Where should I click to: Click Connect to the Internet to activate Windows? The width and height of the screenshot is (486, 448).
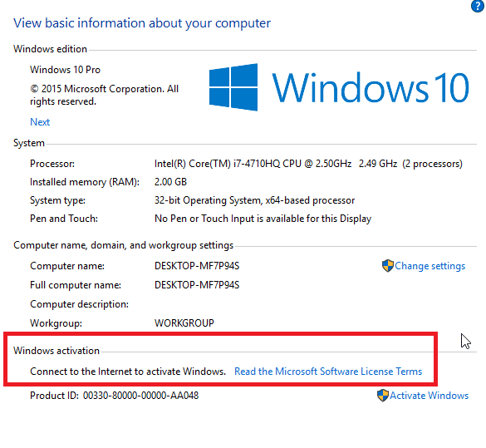(x=128, y=371)
